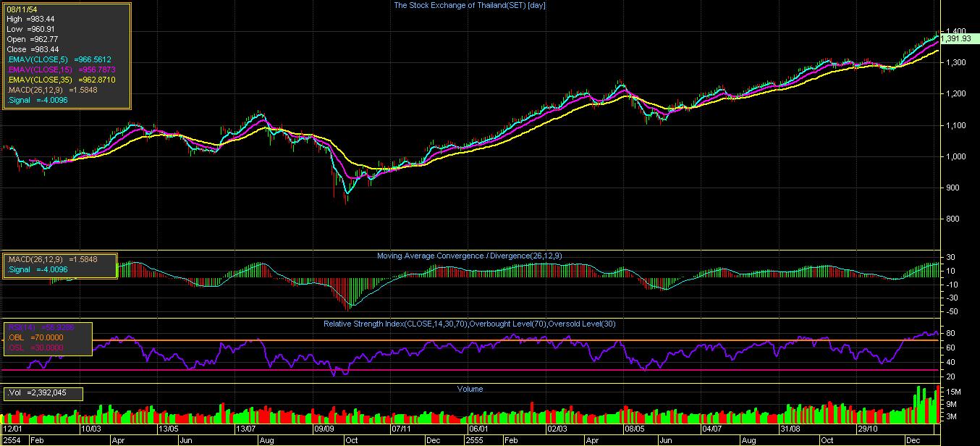The height and width of the screenshot is (446, 980).
Task: Select the "EMAV(CLOSE,35) =962.8710" legend line
Action: [61, 80]
